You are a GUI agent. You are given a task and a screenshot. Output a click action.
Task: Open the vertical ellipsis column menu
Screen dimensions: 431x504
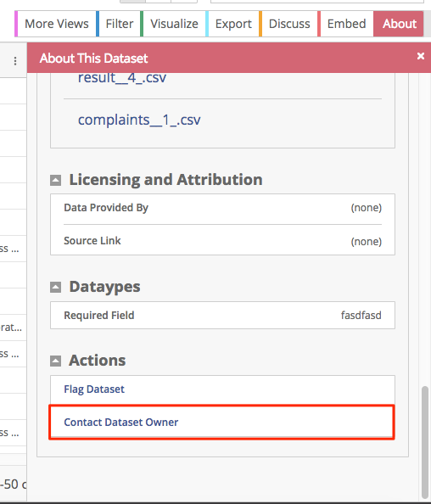tap(15, 61)
